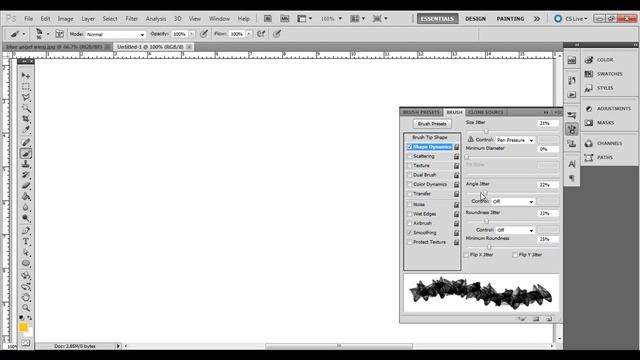Image resolution: width=640 pixels, height=360 pixels.
Task: Open the Flow slider arrow
Action: pos(249,34)
